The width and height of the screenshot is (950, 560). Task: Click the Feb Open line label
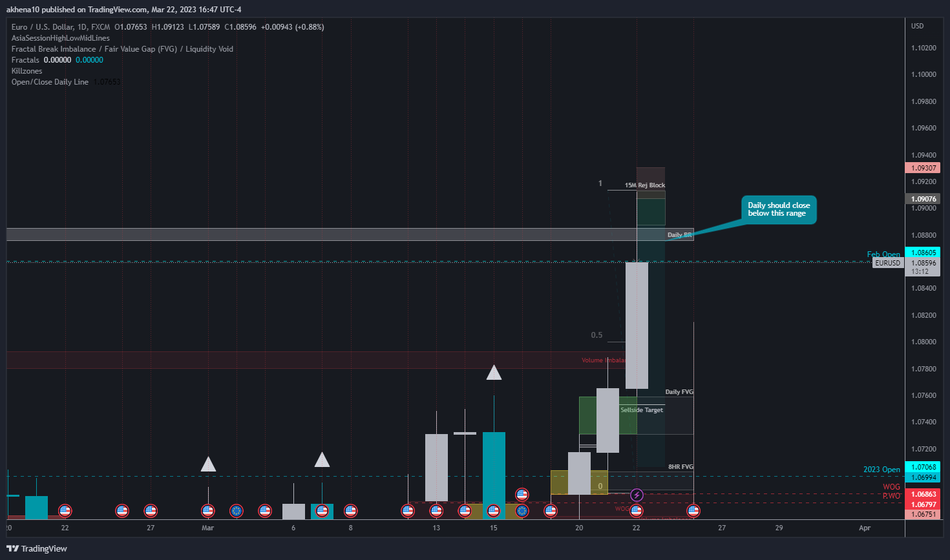pos(883,254)
